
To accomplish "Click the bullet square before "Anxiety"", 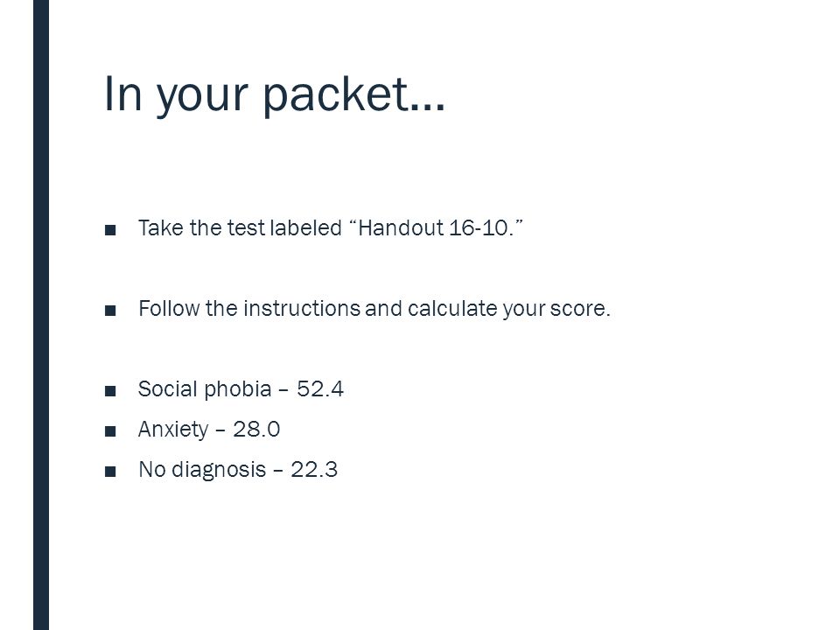I will pos(110,431).
